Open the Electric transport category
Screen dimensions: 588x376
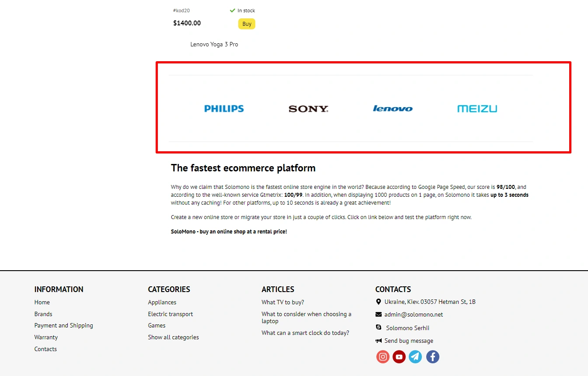pos(170,314)
